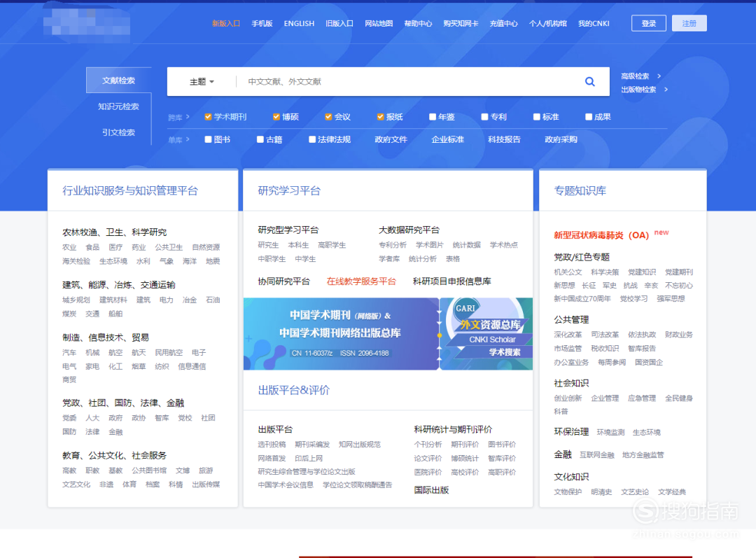Open 政府采购 database link
The width and height of the screenshot is (756, 558).
coord(561,139)
